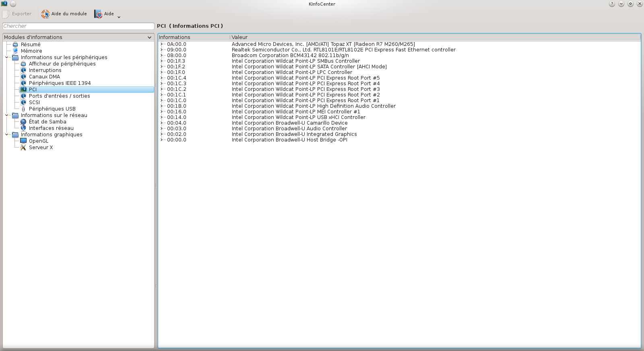Open Modules d'informations header dropdown
644x351 pixels.
(150, 37)
